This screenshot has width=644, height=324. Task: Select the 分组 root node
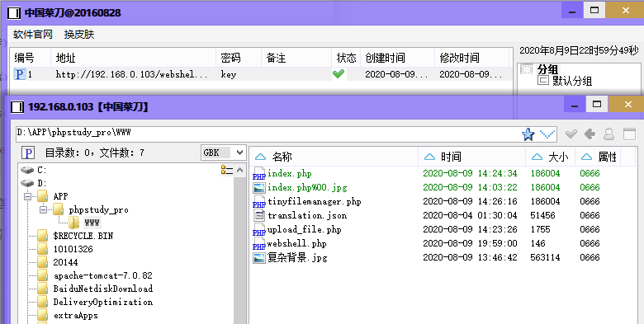pos(548,69)
